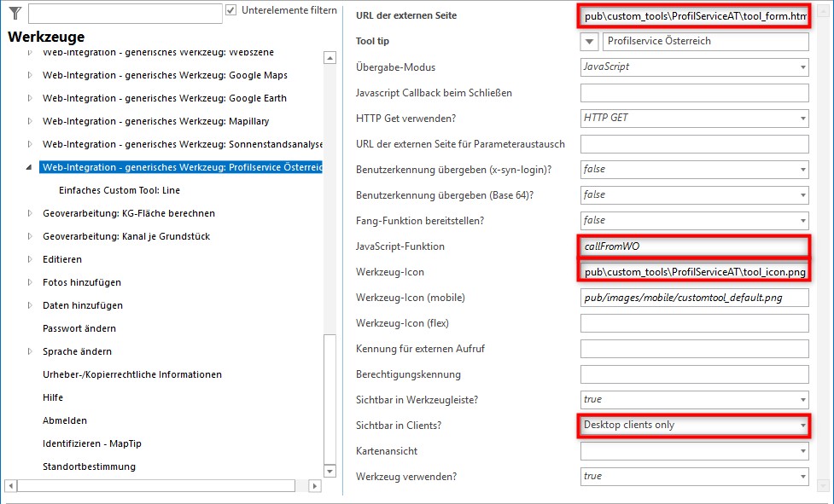Viewport: 834px width, 504px height.
Task: Open the HTTP Get verwenden dropdown
Action: coord(802,119)
